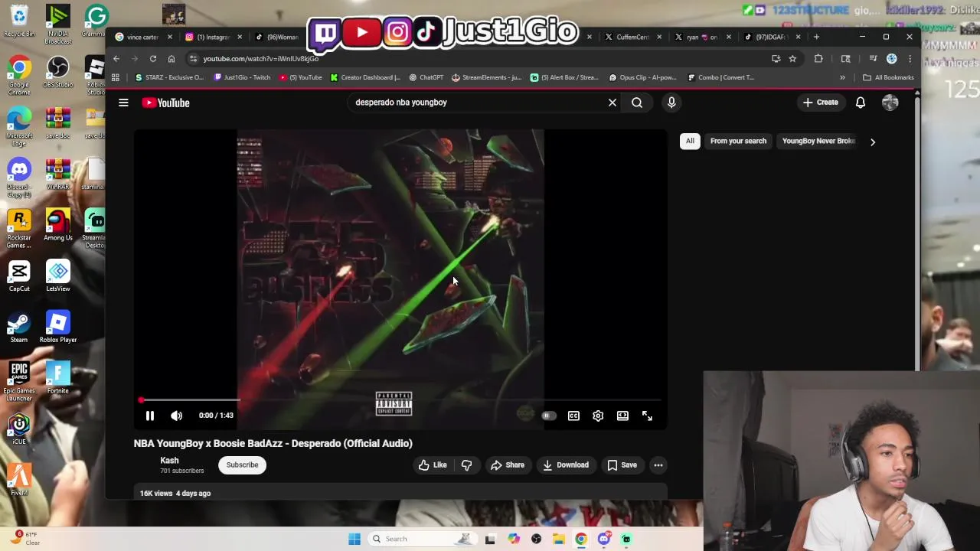980x551 pixels.
Task: Open File Explorer from the taskbar
Action: 558,539
